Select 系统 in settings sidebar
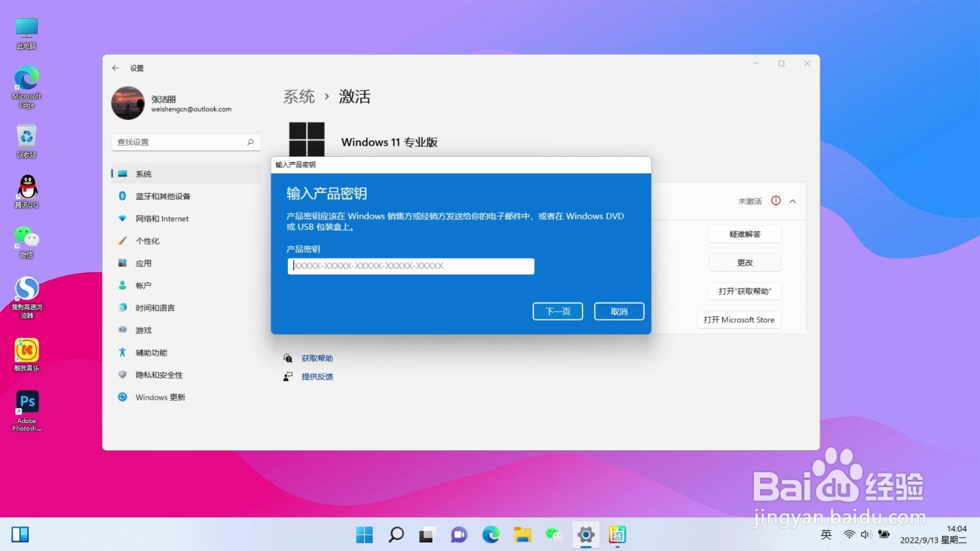Image resolution: width=980 pixels, height=551 pixels. (x=186, y=174)
